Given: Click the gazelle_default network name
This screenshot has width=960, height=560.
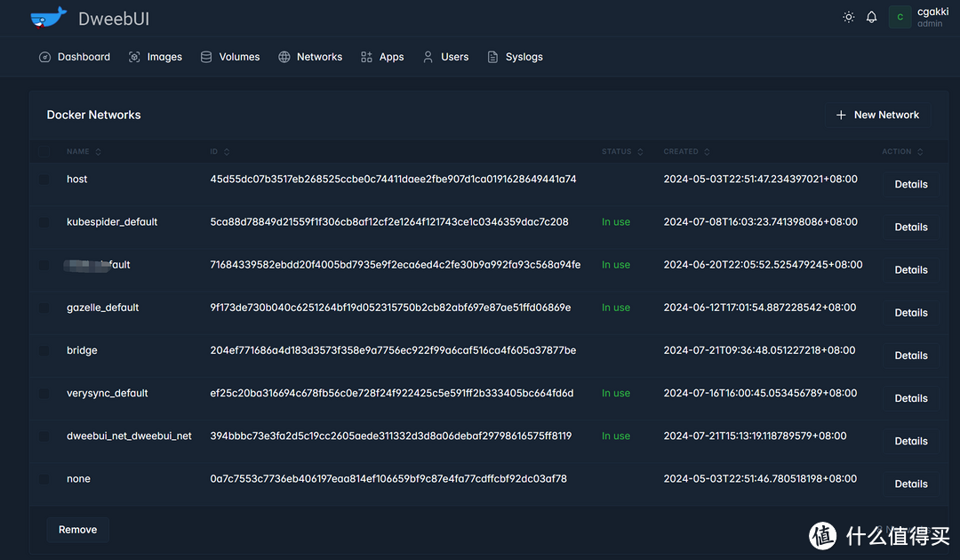Looking at the screenshot, I should click(x=103, y=308).
